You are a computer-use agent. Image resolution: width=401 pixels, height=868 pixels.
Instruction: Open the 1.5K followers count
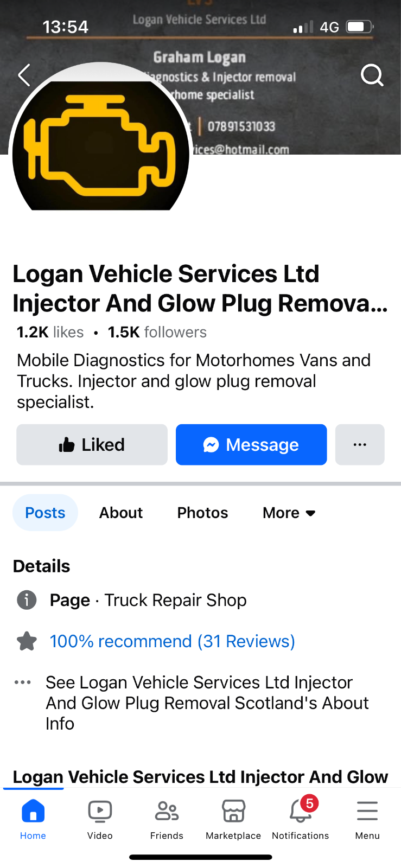(x=157, y=332)
